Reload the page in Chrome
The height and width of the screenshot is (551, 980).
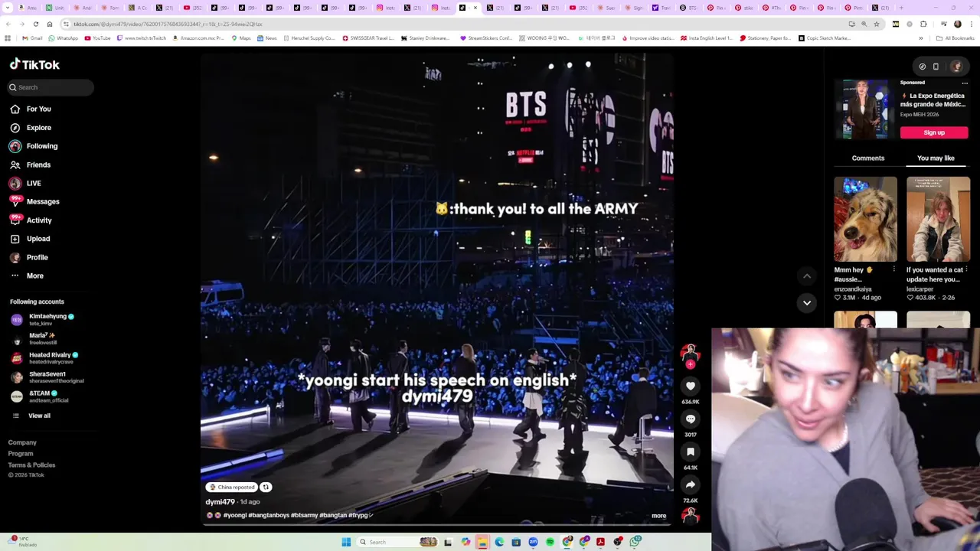click(x=35, y=24)
